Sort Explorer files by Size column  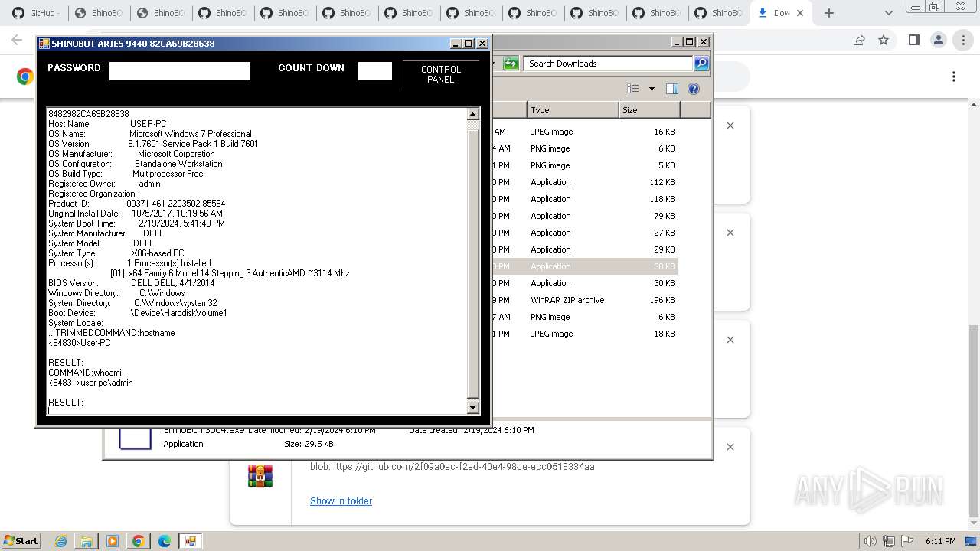click(x=649, y=110)
